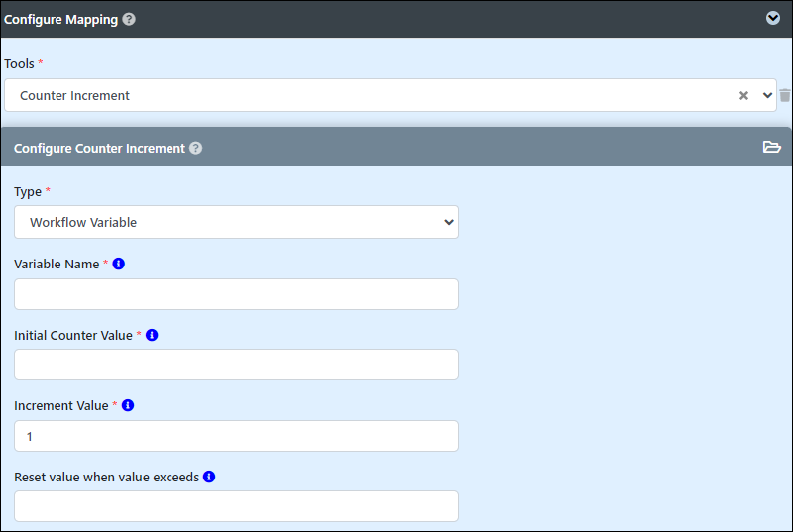The image size is (793, 532).
Task: Click the open folder icon
Action: 772,147
